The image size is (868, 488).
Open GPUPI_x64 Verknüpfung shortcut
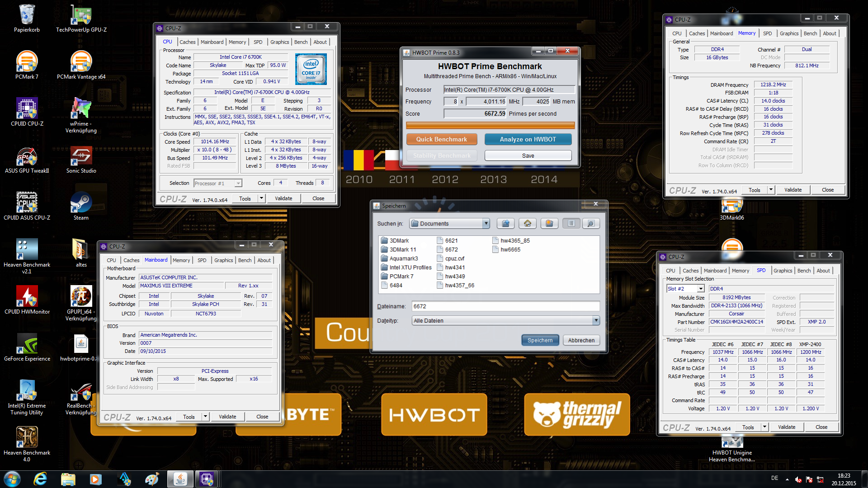81,303
